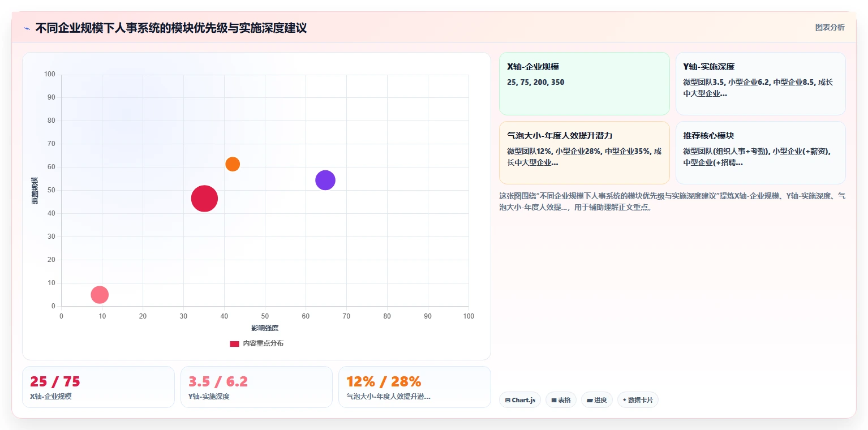Select the purple bubble in chart

[325, 180]
